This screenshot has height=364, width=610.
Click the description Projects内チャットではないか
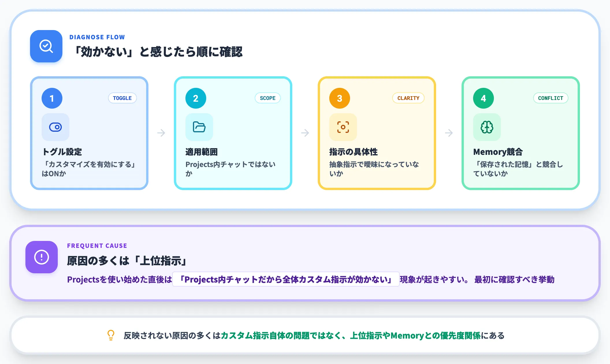pyautogui.click(x=230, y=169)
